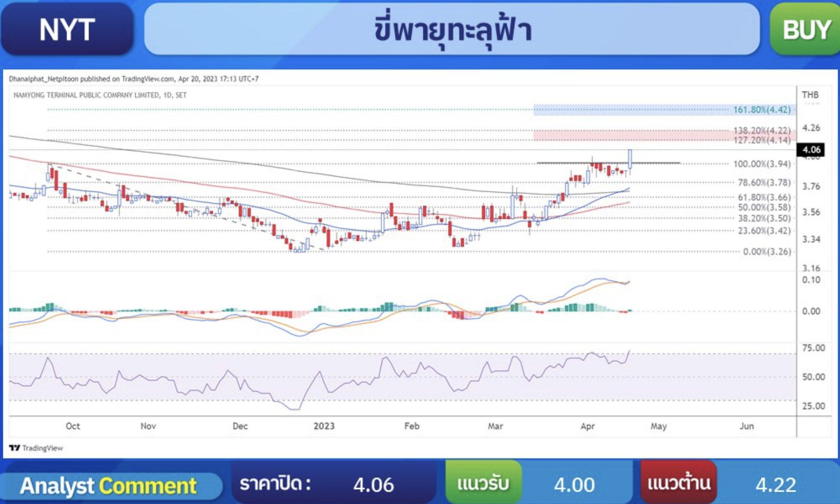Click the 50.00%(3.58) Fibonacci label

764,207
